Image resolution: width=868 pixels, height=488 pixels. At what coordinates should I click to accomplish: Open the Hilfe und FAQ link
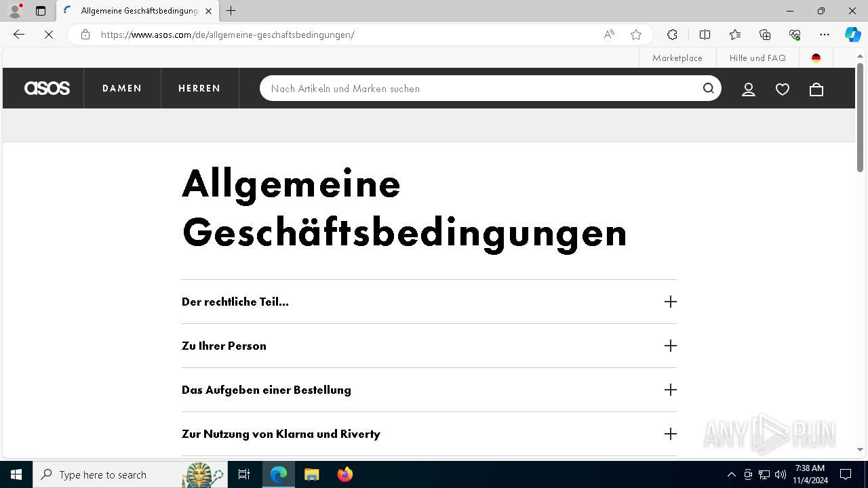pyautogui.click(x=757, y=58)
